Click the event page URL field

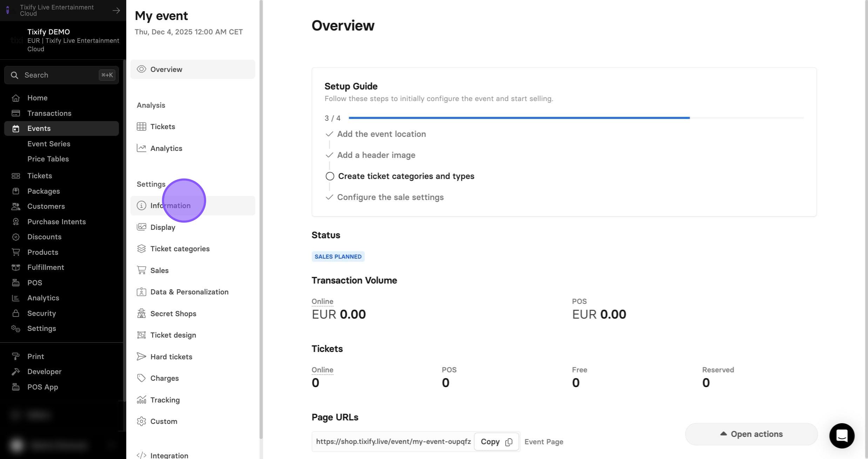click(393, 442)
